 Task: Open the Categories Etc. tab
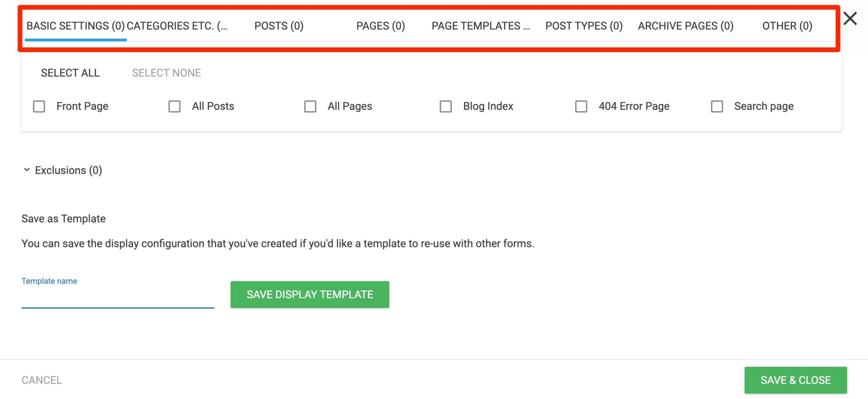[177, 26]
